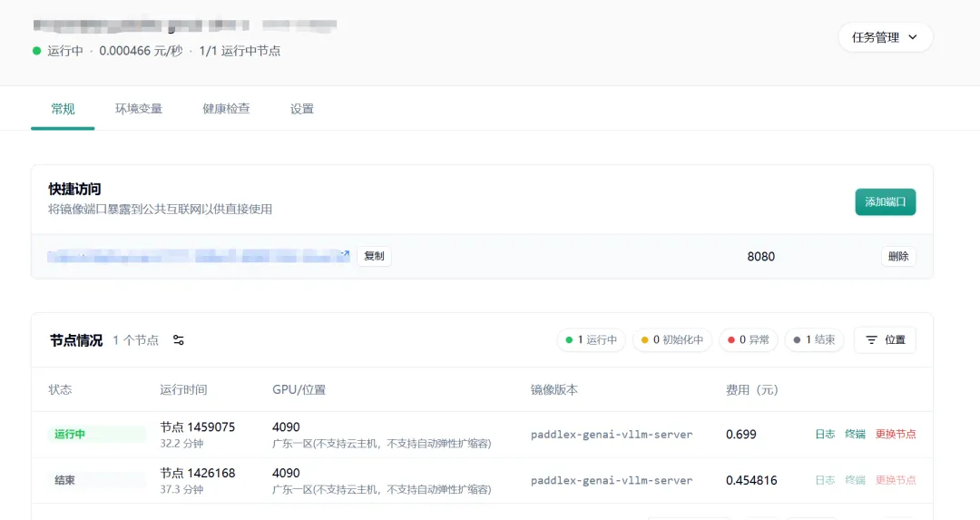This screenshot has height=520, width=980.
Task: Toggle the 0 异常 status filter
Action: click(x=748, y=340)
